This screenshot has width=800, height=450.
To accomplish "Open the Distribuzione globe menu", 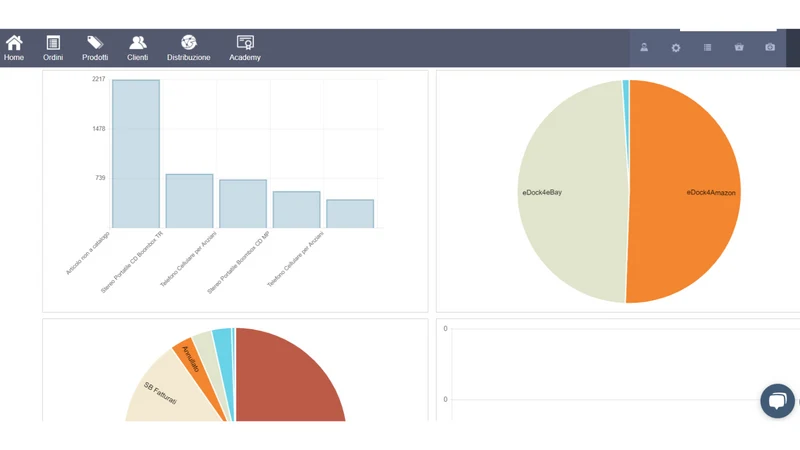I will (188, 48).
